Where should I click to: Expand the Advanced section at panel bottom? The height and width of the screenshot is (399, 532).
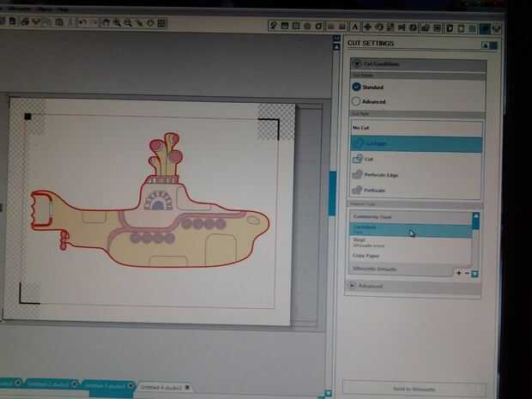click(x=353, y=286)
